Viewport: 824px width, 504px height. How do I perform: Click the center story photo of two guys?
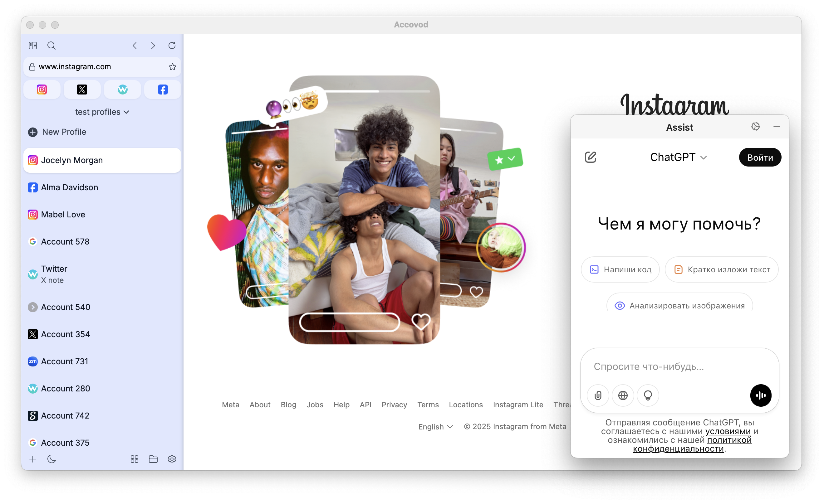[x=364, y=211]
